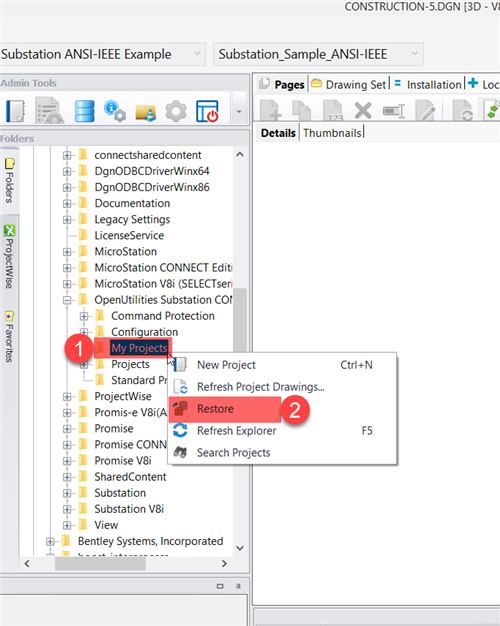Image resolution: width=500 pixels, height=626 pixels.
Task: Click the renumber pages 123 icon
Action: pos(333,111)
